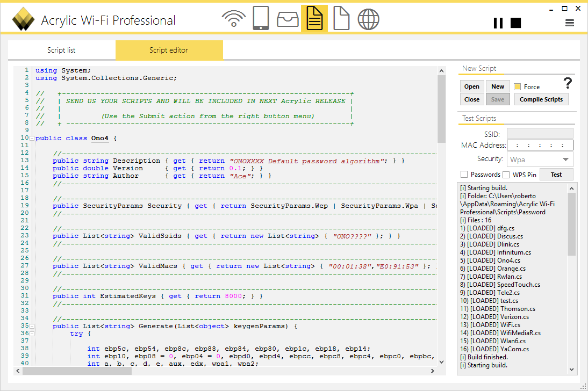Switch to the Script editor tab

[x=169, y=50]
